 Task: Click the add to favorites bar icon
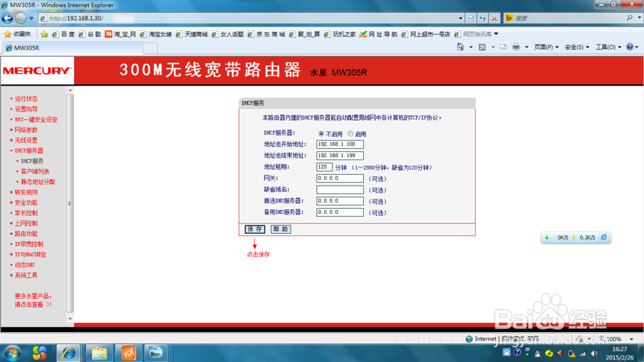(44, 34)
